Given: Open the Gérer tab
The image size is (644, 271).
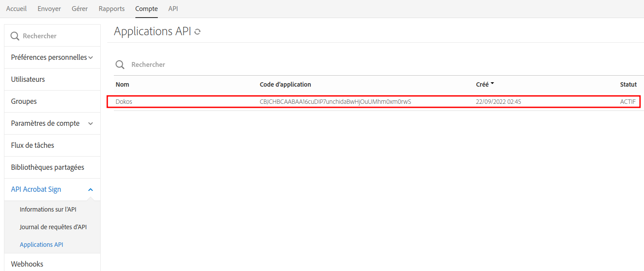Looking at the screenshot, I should click(80, 8).
